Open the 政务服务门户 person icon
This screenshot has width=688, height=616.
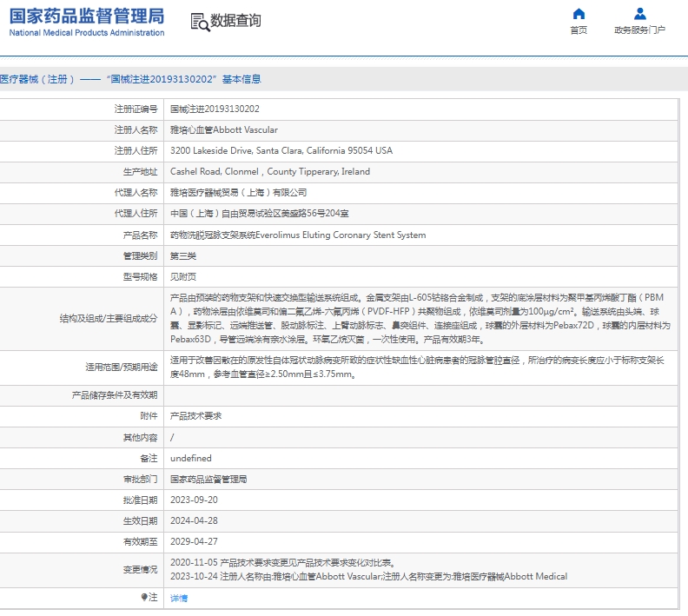point(639,14)
